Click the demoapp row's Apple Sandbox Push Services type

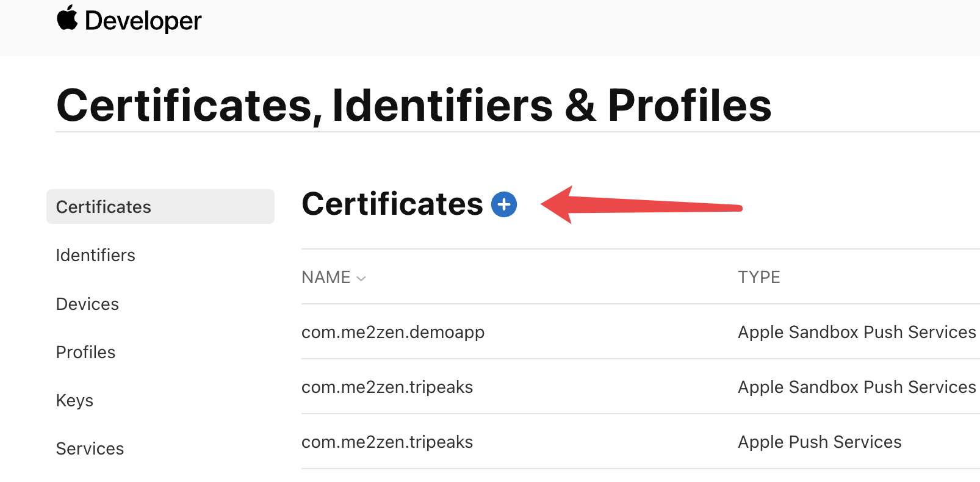pyautogui.click(x=857, y=332)
